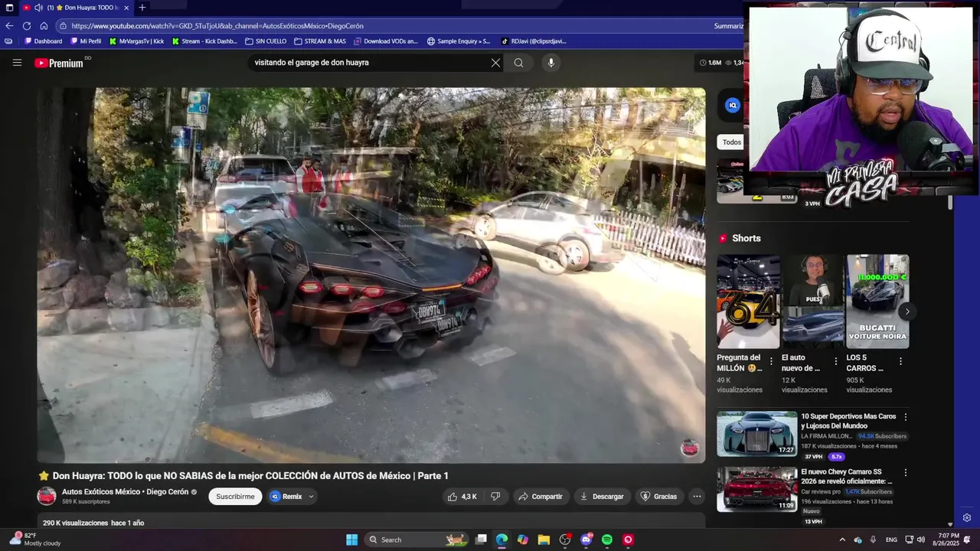Expand the Remix dropdown arrow

pyautogui.click(x=311, y=497)
